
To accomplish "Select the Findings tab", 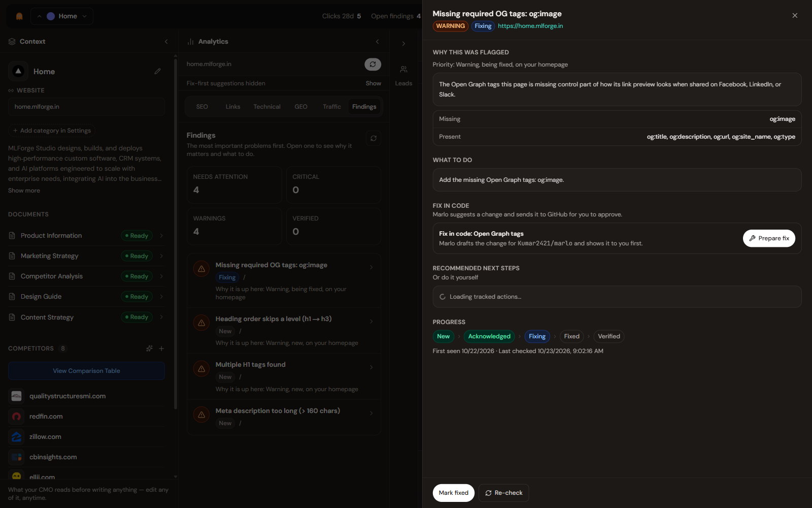I will [x=364, y=107].
